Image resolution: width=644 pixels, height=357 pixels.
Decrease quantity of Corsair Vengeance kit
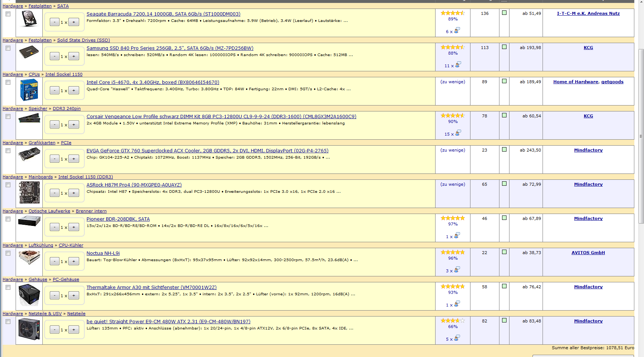point(55,125)
